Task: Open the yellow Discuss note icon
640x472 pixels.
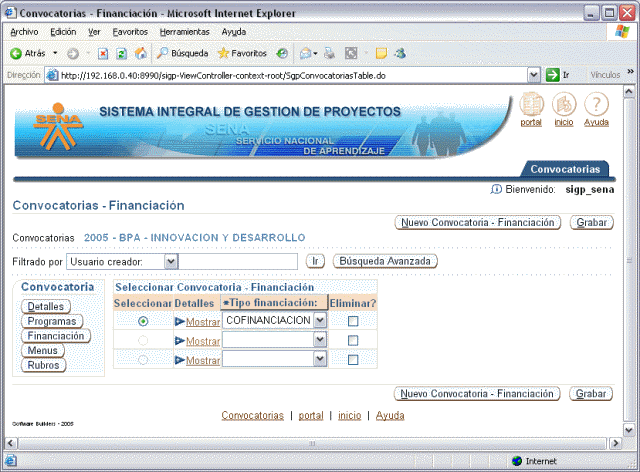Action: (x=381, y=53)
